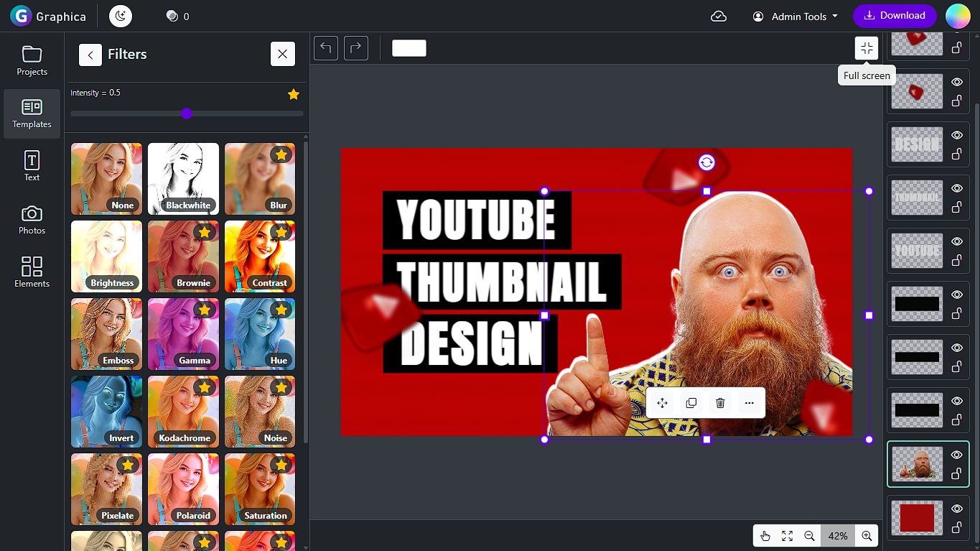Select the Contrast filter
Image resolution: width=980 pixels, height=551 pixels.
pyautogui.click(x=260, y=256)
